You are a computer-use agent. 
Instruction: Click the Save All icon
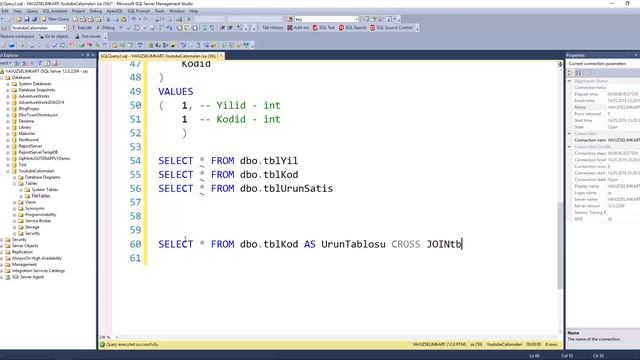click(x=34, y=19)
